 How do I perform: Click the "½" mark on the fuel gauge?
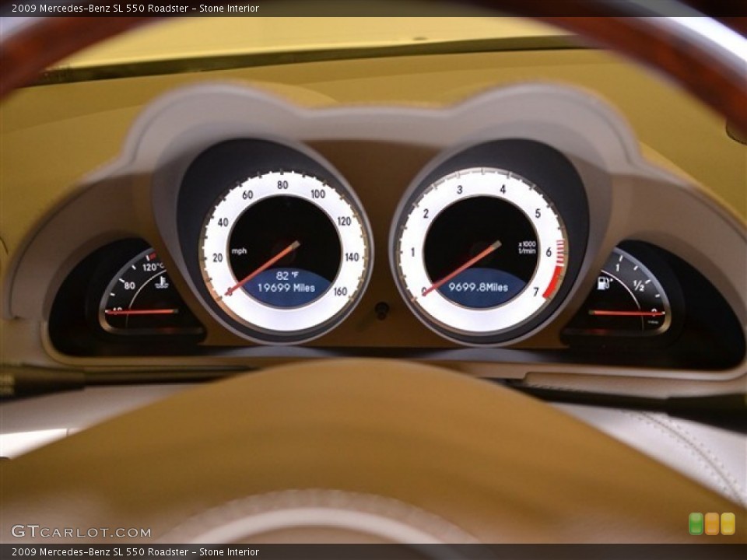coord(639,285)
